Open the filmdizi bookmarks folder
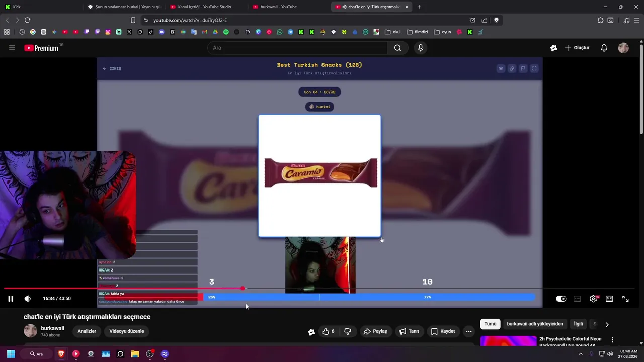This screenshot has height=362, width=644. [x=417, y=32]
